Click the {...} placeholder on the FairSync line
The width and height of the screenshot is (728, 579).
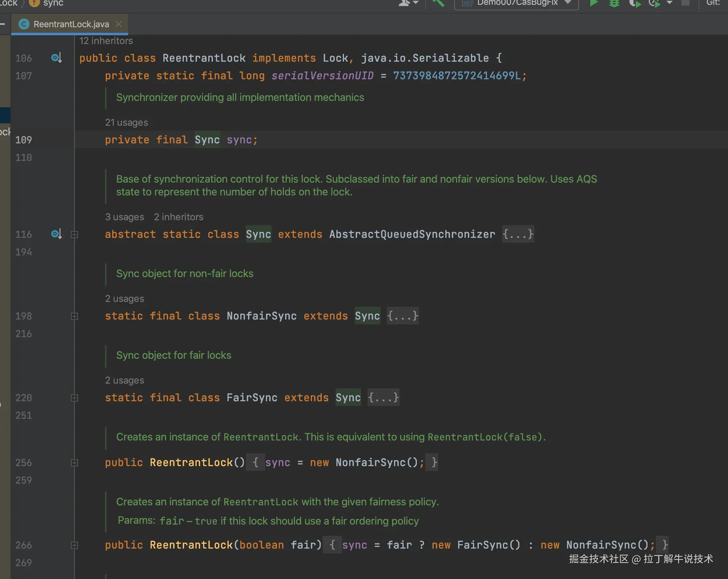click(x=384, y=398)
